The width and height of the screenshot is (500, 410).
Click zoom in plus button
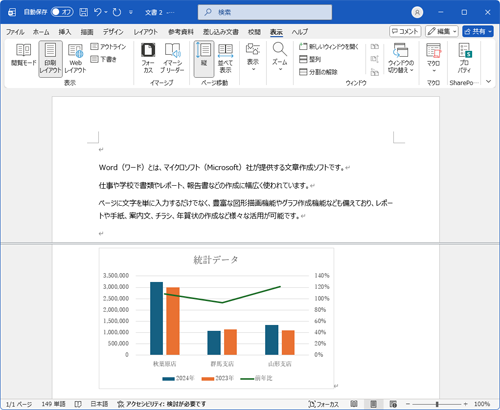(x=466, y=404)
